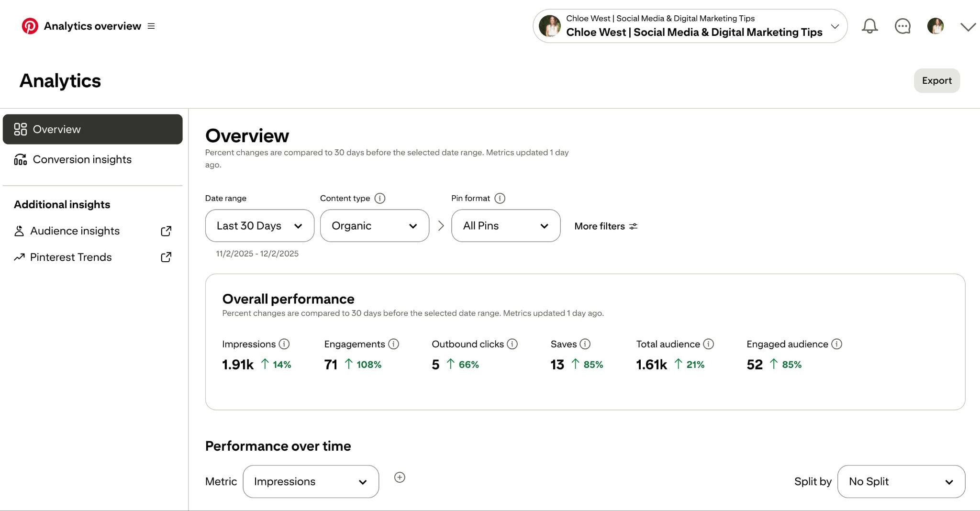Viewport: 980px width, 511px height.
Task: Open the messages icon
Action: [x=902, y=26]
